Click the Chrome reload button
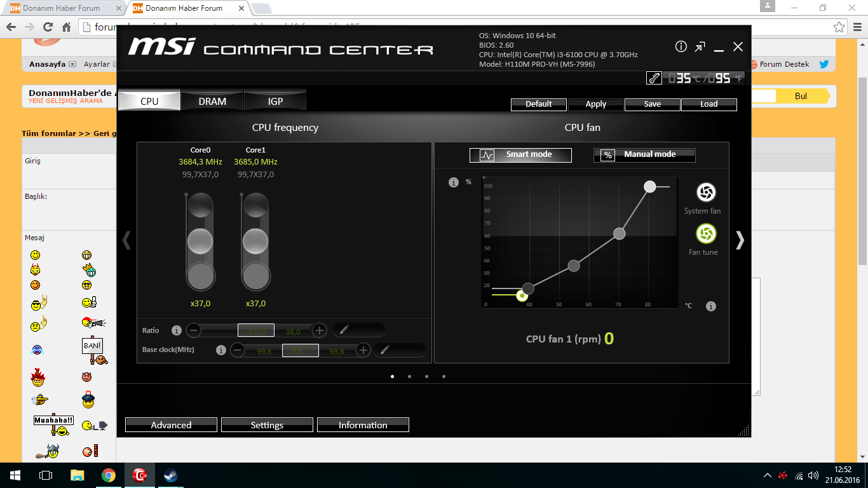Image resolution: width=868 pixels, height=488 pixels. [48, 27]
